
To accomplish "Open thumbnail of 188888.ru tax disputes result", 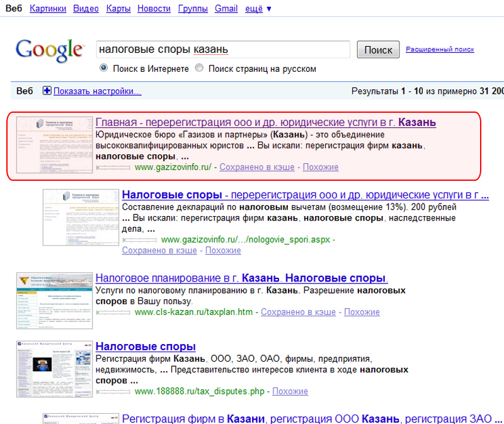I will [x=54, y=370].
